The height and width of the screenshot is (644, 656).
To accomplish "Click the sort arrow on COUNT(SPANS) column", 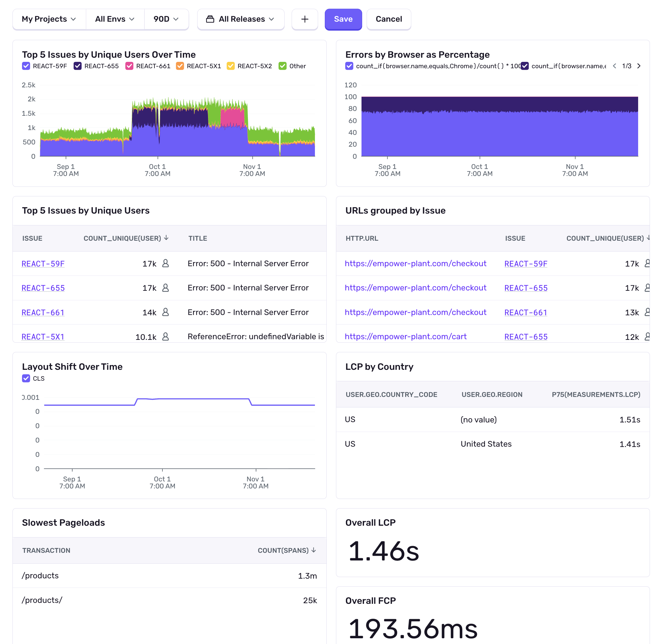I will pyautogui.click(x=313, y=550).
